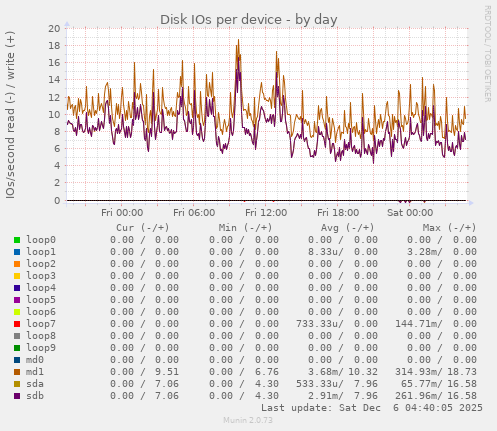Select the loop3 legend label
The width and height of the screenshot is (497, 431).
pyautogui.click(x=41, y=276)
